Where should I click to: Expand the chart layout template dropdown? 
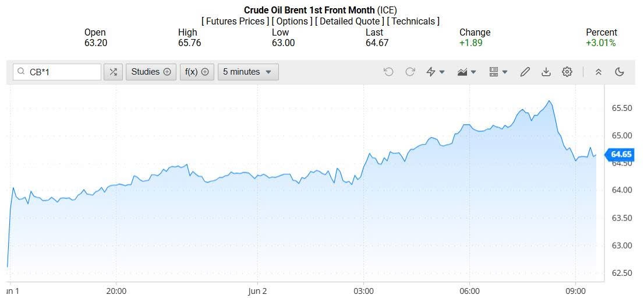point(498,72)
